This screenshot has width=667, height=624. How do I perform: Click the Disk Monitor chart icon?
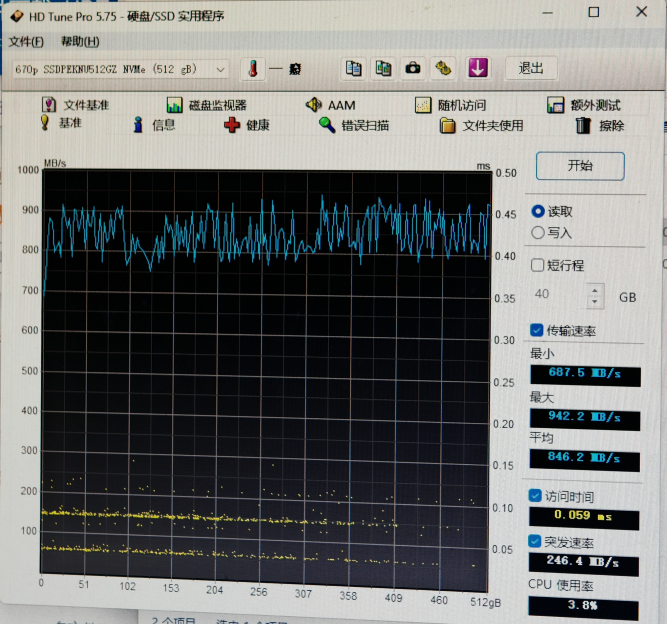[x=174, y=105]
